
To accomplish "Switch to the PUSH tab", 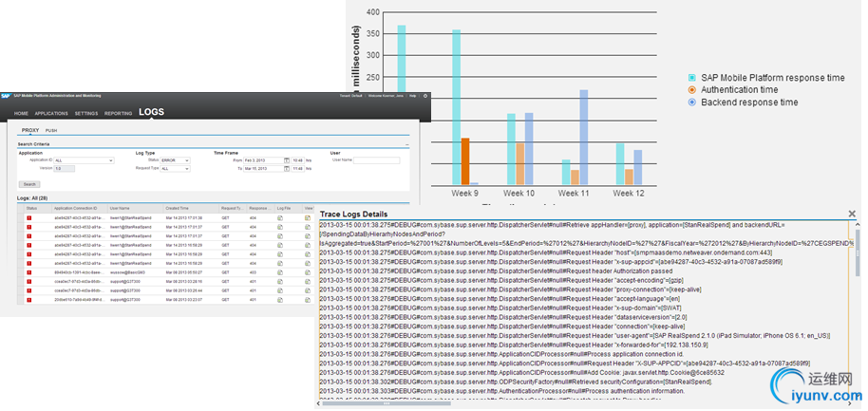I will (51, 131).
